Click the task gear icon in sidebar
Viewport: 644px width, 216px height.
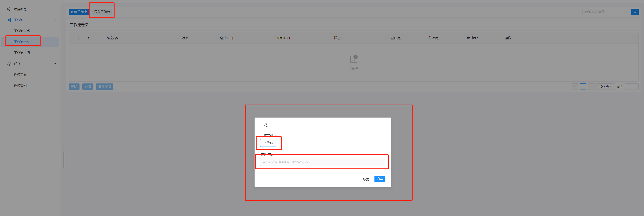tap(9, 64)
